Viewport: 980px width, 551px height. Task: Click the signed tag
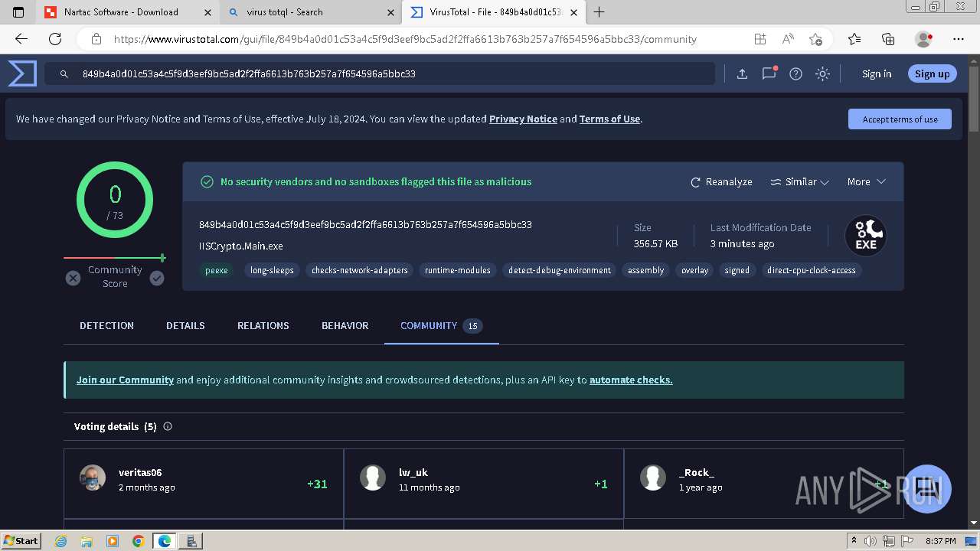click(x=737, y=270)
